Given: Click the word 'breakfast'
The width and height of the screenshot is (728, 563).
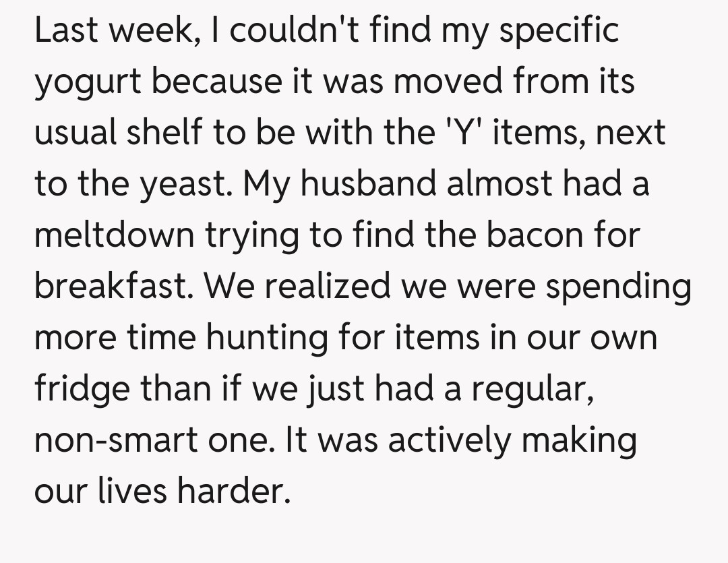Looking at the screenshot, I should (111, 286).
